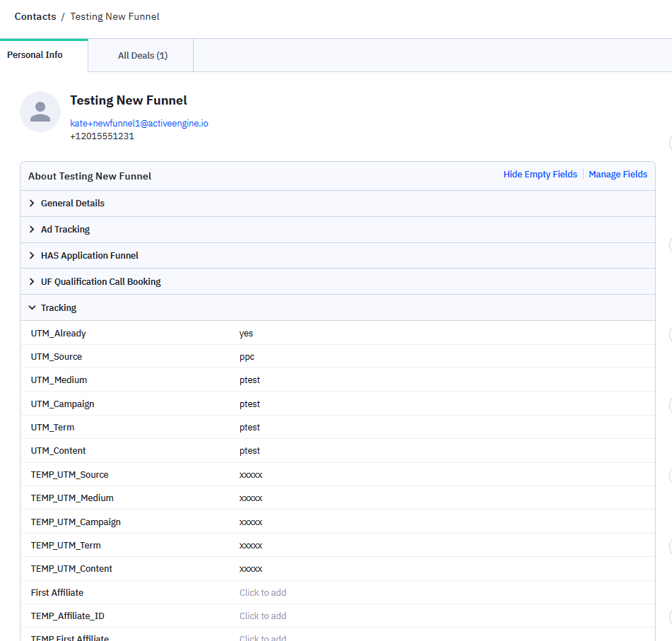Expand the UF Qualification Call Booking section
Viewport: 672px width, 641px height.
click(100, 281)
